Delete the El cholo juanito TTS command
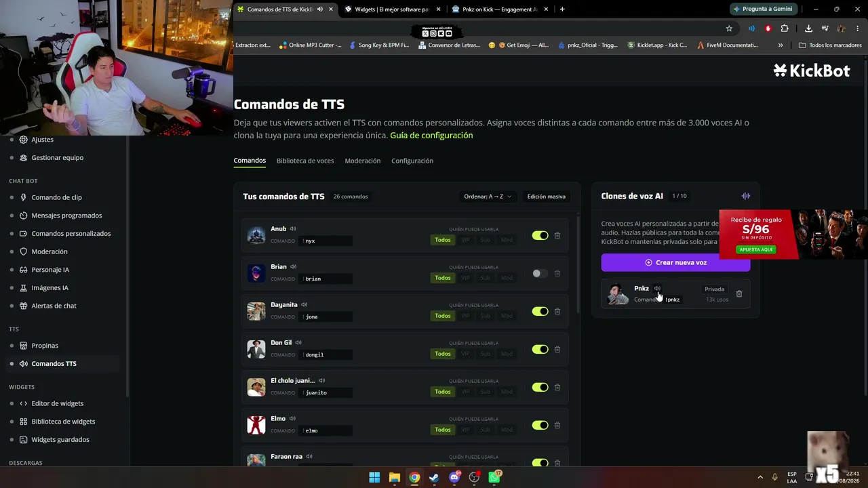The width and height of the screenshot is (868, 488). pyautogui.click(x=557, y=387)
